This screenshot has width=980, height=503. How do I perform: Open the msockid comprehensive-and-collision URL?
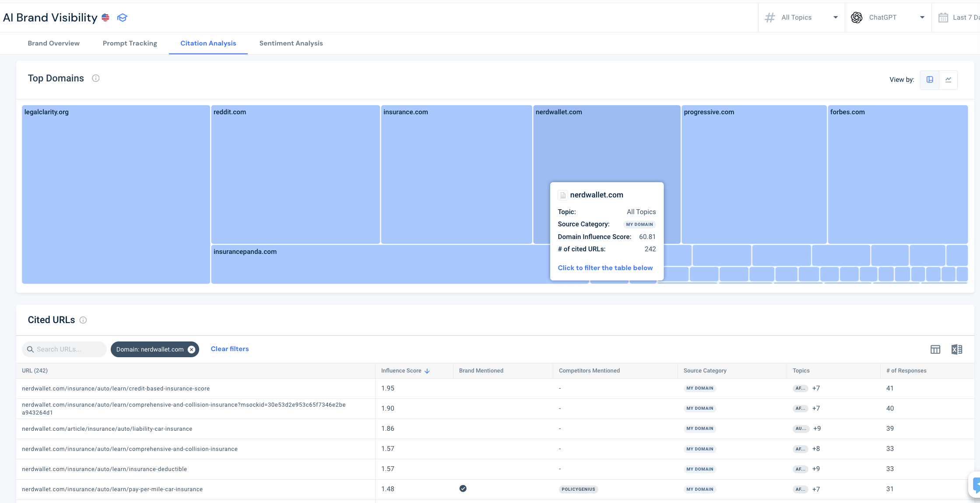tap(184, 409)
